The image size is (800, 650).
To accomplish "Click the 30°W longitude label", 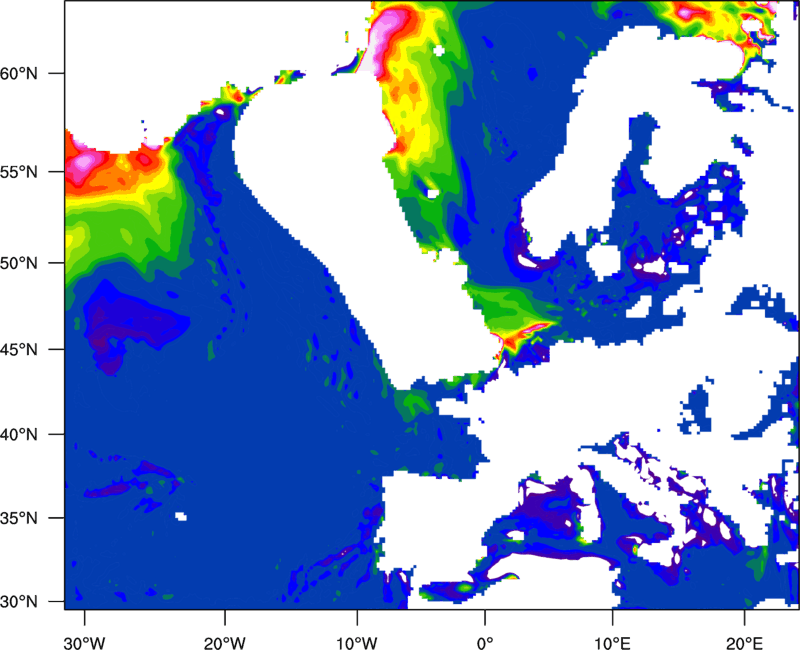I will point(85,643).
